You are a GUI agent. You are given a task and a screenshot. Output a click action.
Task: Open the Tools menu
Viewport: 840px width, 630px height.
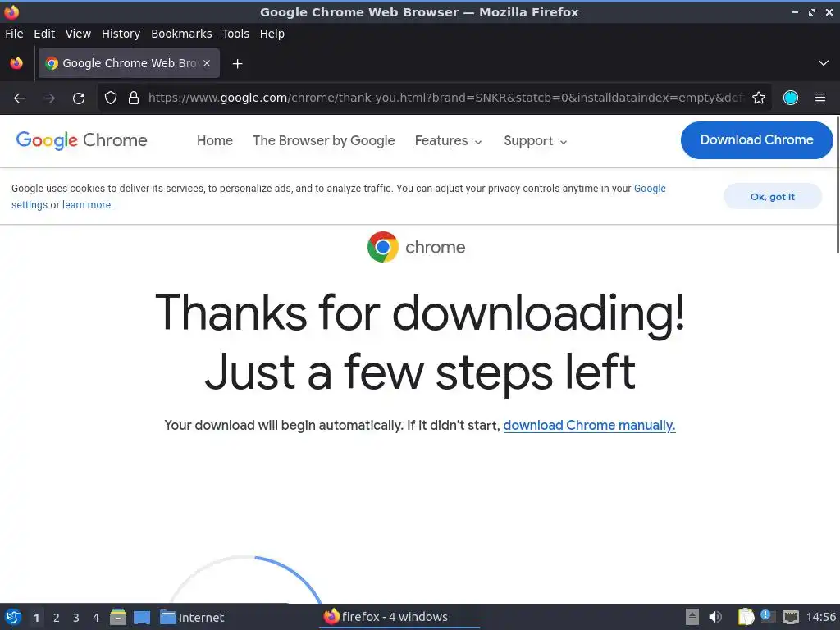click(x=235, y=34)
